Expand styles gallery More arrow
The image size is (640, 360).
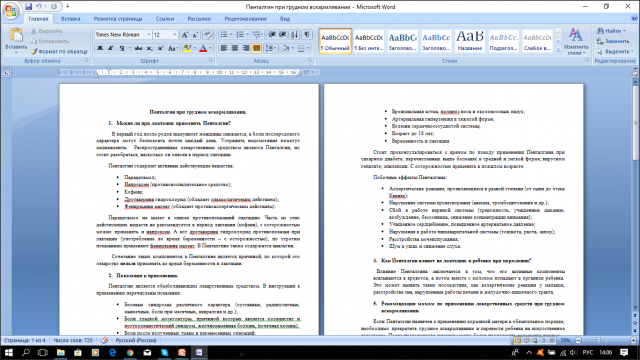coord(558,50)
